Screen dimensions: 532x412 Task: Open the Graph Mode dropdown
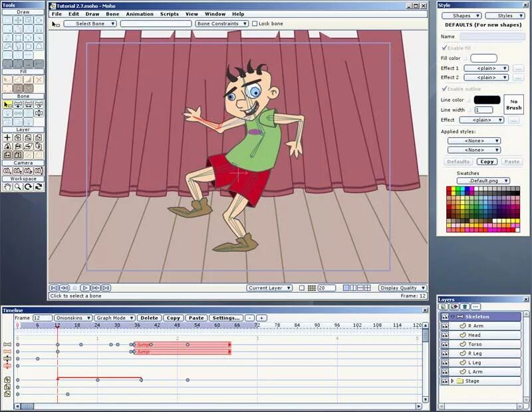tap(114, 318)
